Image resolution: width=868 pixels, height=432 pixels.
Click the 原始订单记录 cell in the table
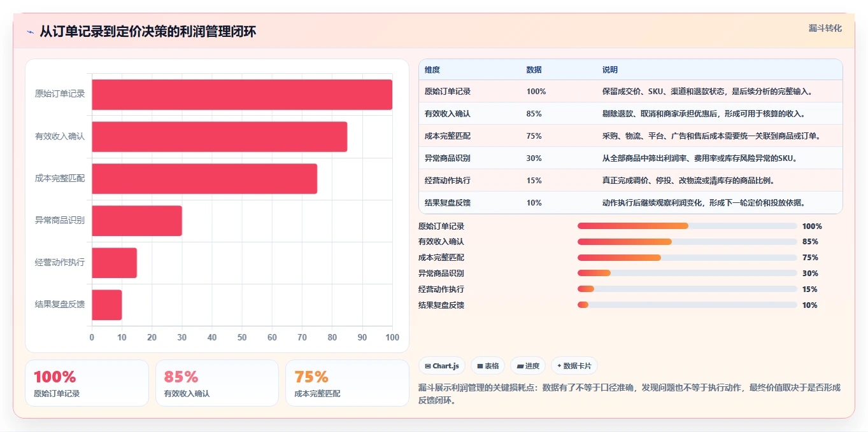coord(448,92)
